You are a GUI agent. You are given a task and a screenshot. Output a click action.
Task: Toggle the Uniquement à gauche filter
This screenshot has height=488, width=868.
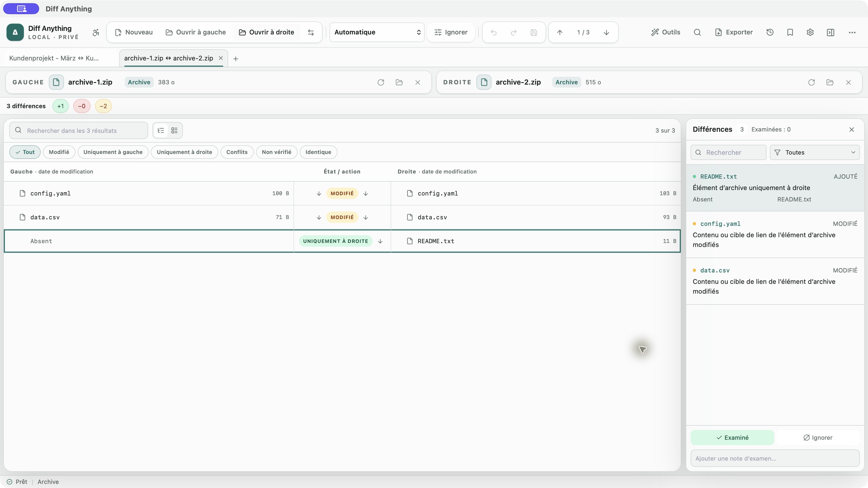tap(113, 152)
